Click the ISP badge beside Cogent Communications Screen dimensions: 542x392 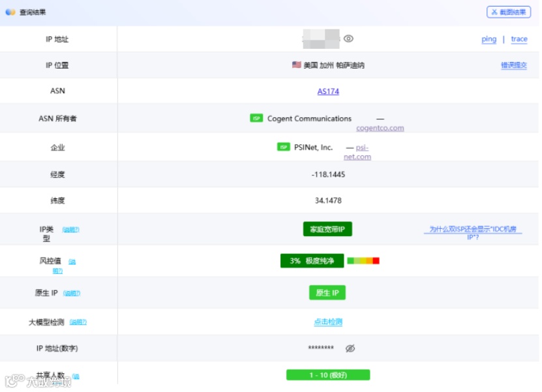[x=256, y=118]
